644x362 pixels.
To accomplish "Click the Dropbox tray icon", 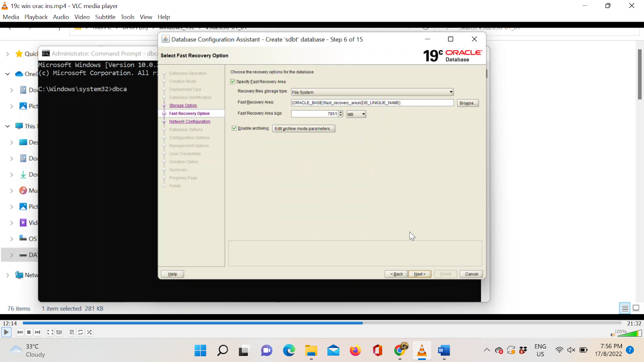I will (x=523, y=350).
